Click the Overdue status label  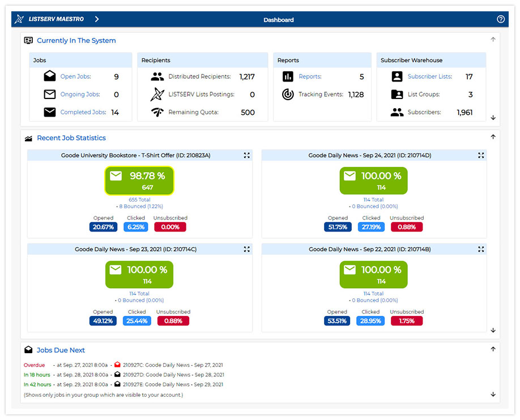click(x=34, y=365)
